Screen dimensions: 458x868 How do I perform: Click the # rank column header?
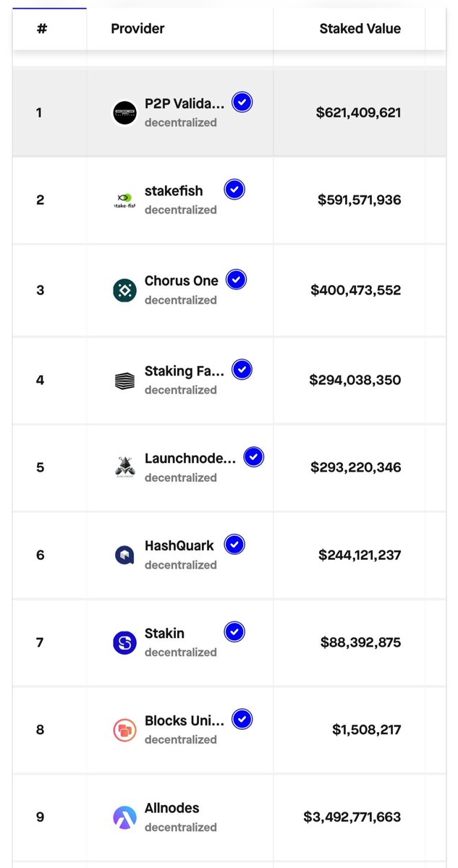click(x=41, y=29)
